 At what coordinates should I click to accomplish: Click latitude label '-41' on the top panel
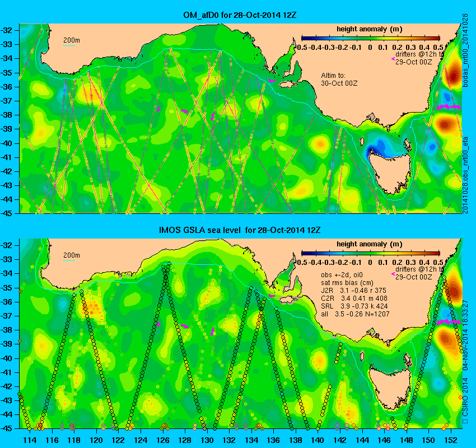[x=7, y=157]
